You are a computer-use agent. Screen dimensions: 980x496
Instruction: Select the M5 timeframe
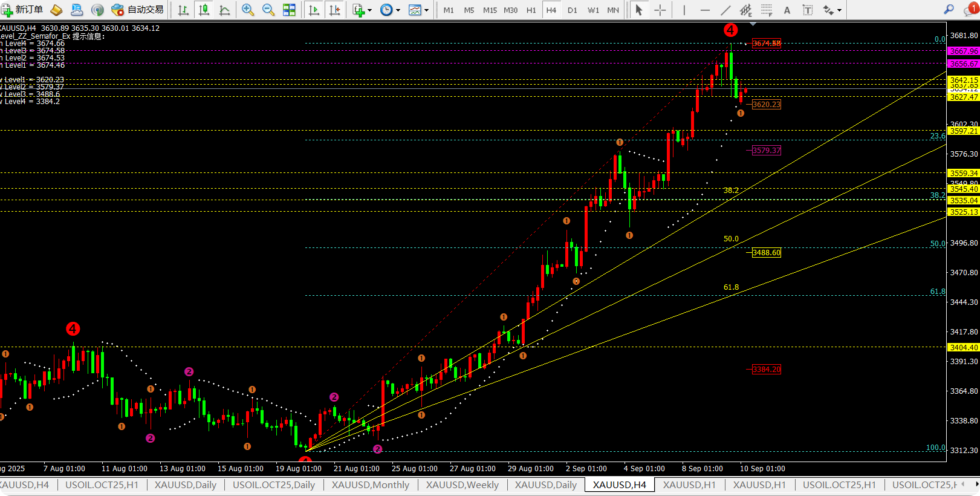pyautogui.click(x=469, y=10)
